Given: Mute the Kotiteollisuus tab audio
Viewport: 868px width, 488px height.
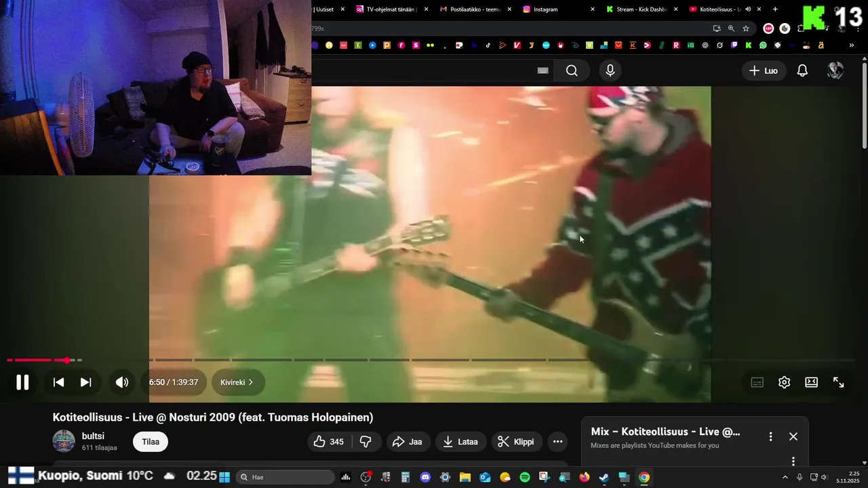Looking at the screenshot, I should point(748,9).
